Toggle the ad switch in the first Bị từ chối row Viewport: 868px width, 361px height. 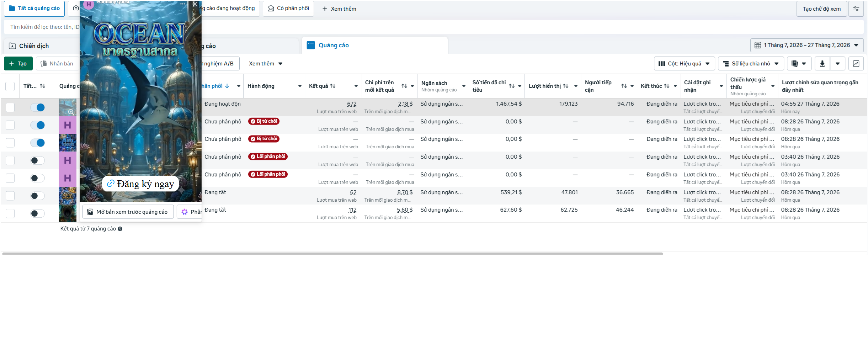(37, 125)
